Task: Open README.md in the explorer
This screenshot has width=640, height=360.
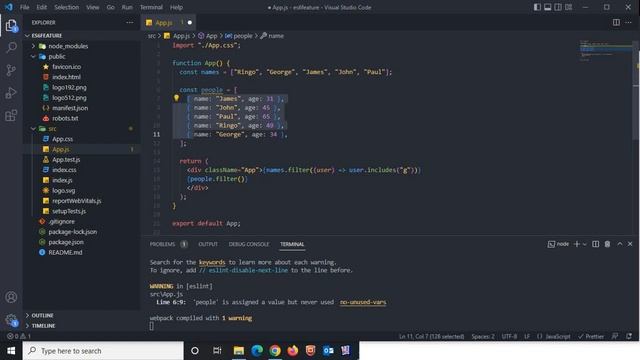Action: click(65, 252)
